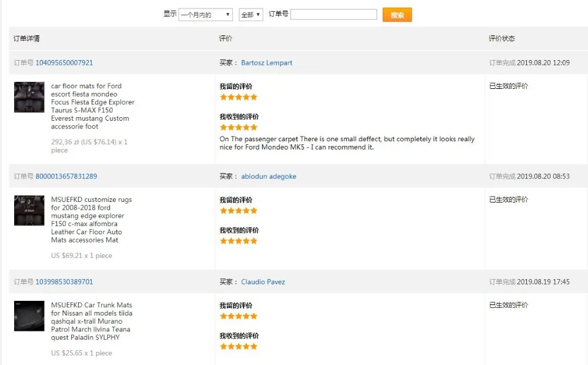Open the MSUEFKD Car Trunk Mats listing title
This screenshot has height=365, width=588.
coord(91,321)
